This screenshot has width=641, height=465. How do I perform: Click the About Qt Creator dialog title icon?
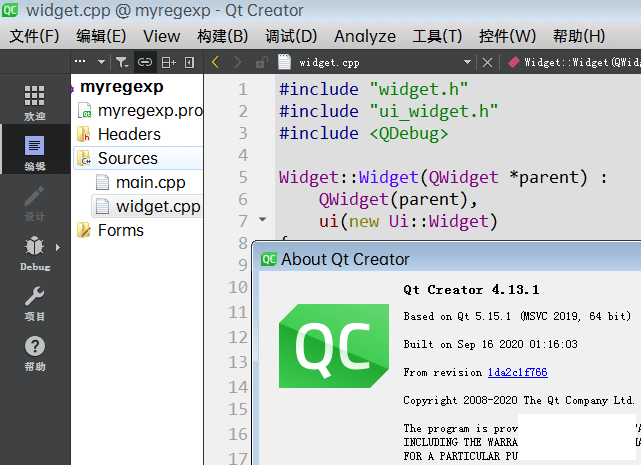[269, 259]
